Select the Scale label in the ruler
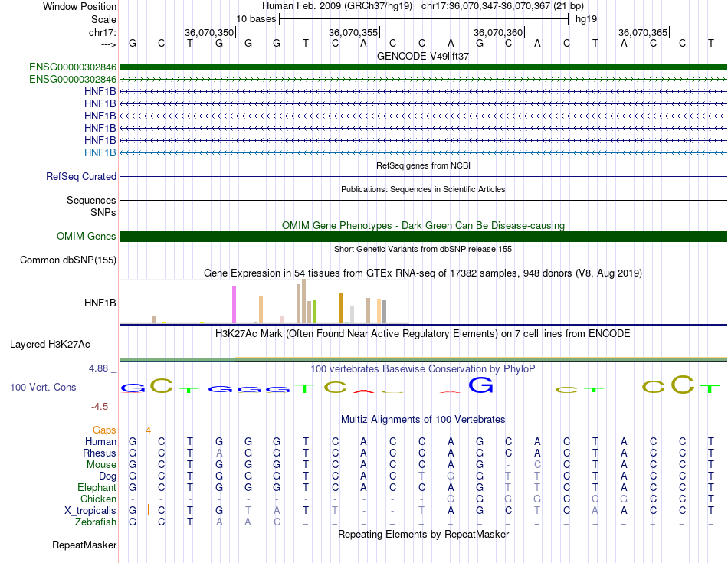Screen dimensions: 728x563 click(103, 19)
